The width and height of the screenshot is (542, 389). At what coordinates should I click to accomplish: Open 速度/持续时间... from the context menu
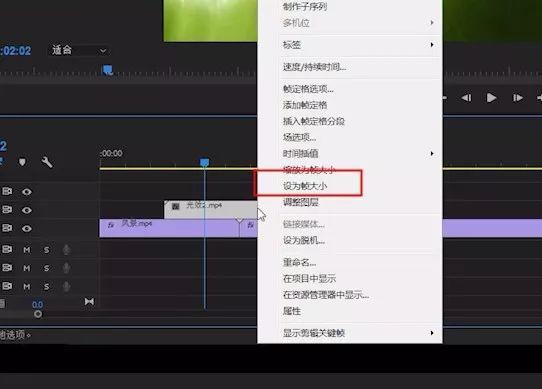(314, 67)
